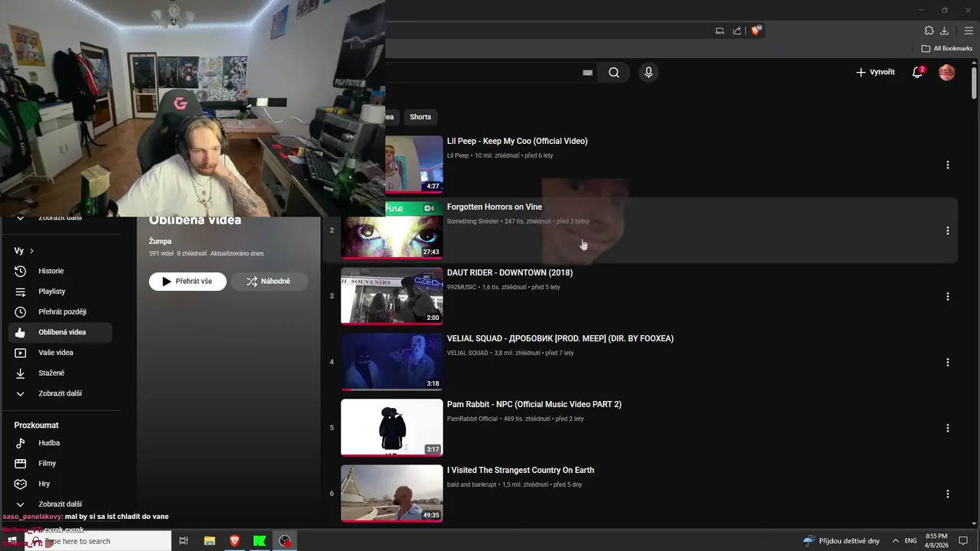Open the on-screen keyboard in search box
Screen dimensions: 980x551
588,73
